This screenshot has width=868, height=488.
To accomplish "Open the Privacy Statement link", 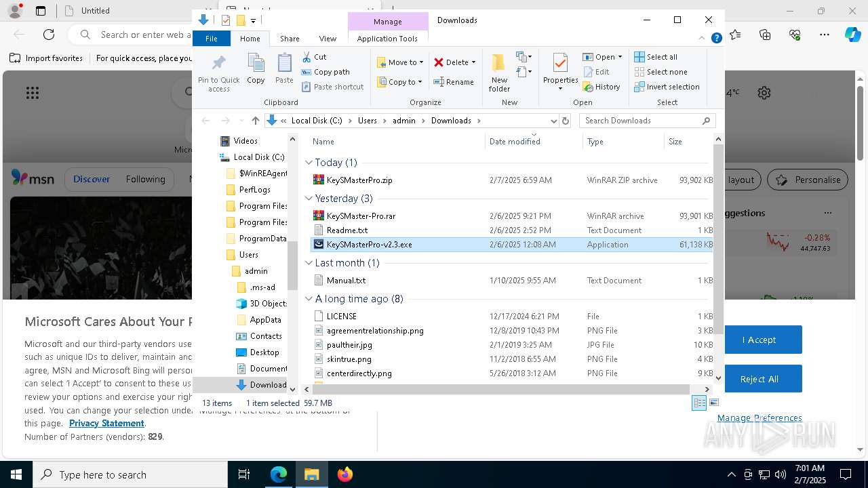I will coord(106,423).
